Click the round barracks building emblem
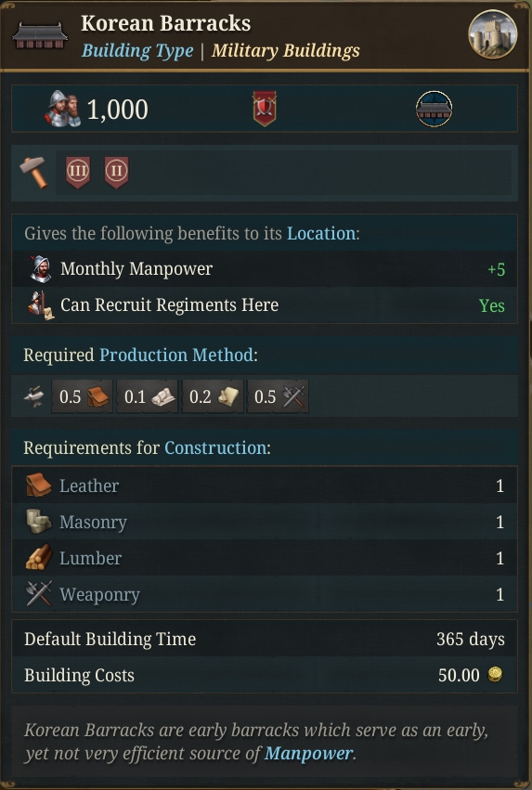Image resolution: width=532 pixels, height=790 pixels. [434, 109]
